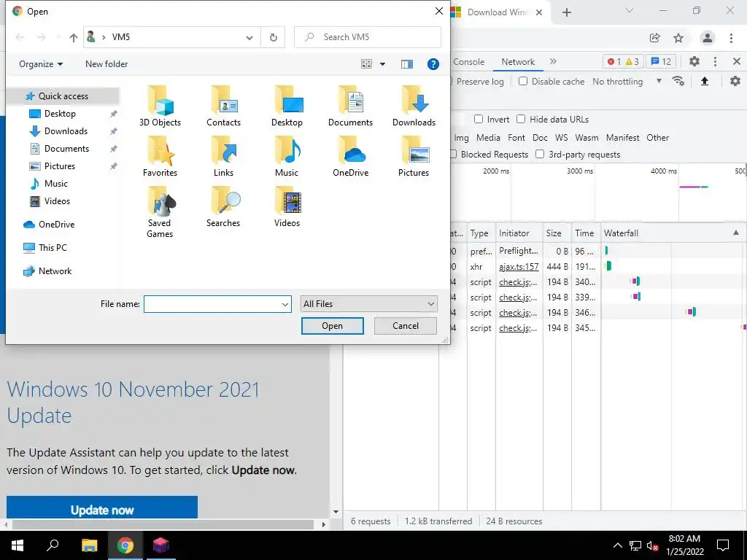Open DevTools three-dot customize menu
Viewport: 747px width, 560px height.
pos(715,61)
